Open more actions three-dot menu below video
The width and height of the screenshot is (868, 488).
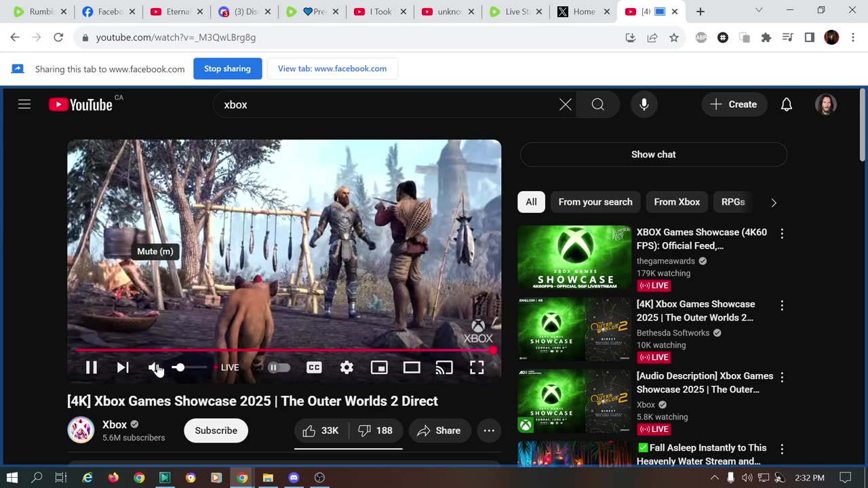coord(489,430)
